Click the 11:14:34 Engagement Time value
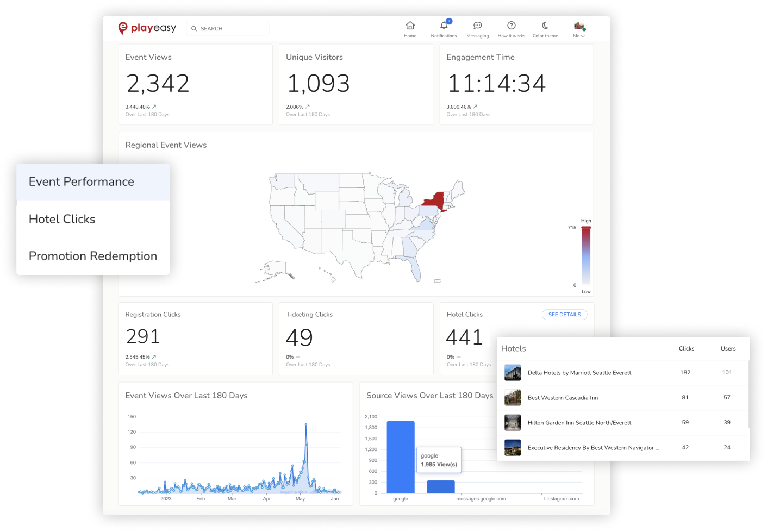The image size is (767, 532). point(496,84)
